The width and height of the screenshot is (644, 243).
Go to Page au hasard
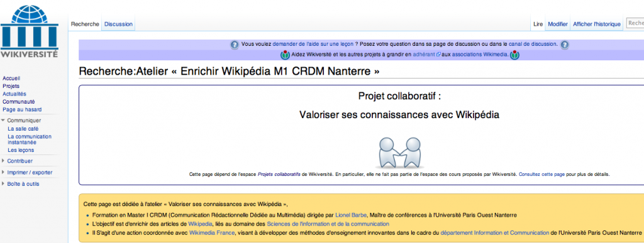click(22, 109)
